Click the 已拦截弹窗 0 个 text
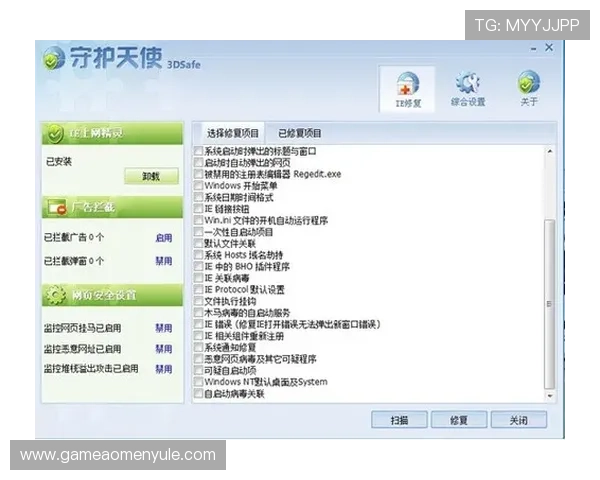This screenshot has width=600, height=480. click(74, 261)
